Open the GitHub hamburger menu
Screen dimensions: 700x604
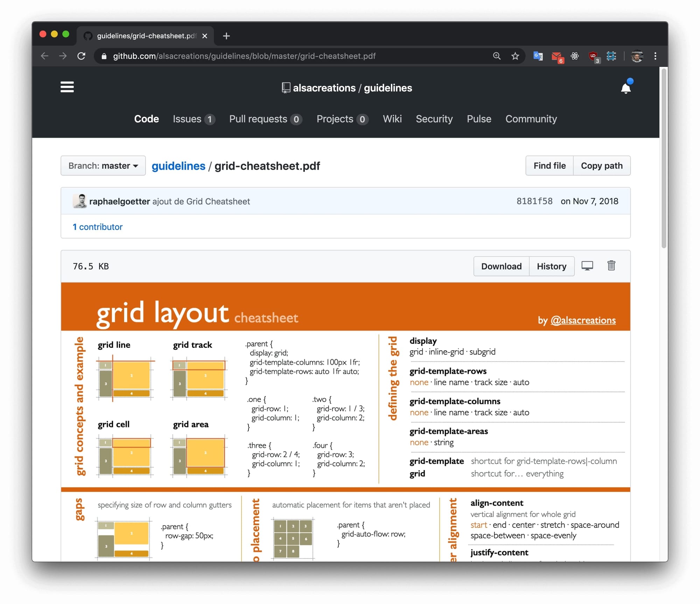(67, 87)
